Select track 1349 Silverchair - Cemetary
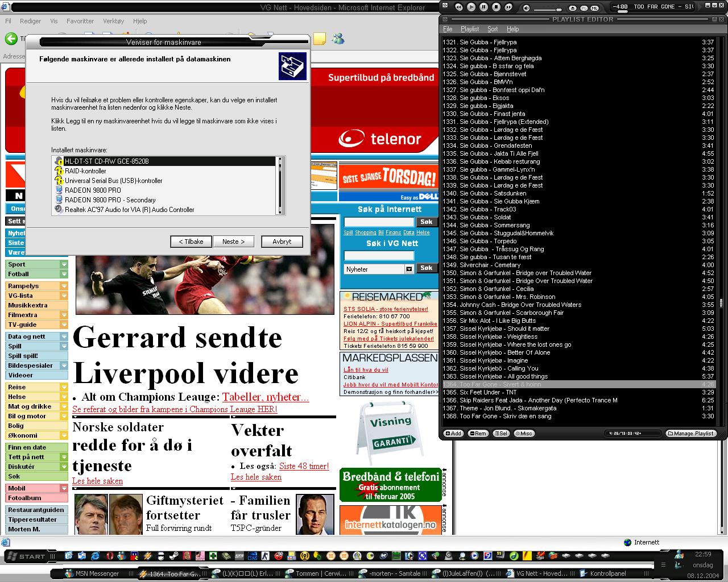This screenshot has height=582, width=728. 578,265
